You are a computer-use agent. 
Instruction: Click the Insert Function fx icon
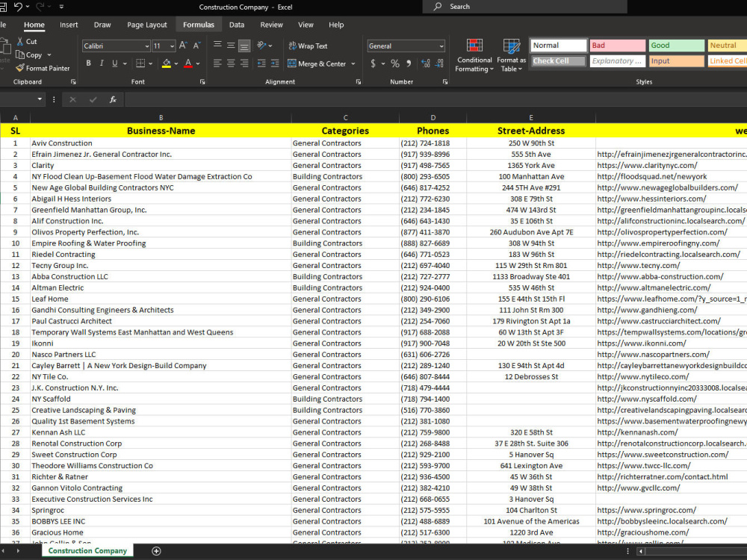point(113,99)
